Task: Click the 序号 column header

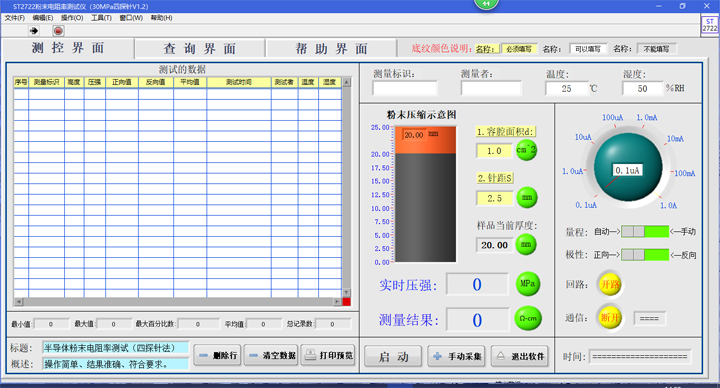Action: (21, 82)
